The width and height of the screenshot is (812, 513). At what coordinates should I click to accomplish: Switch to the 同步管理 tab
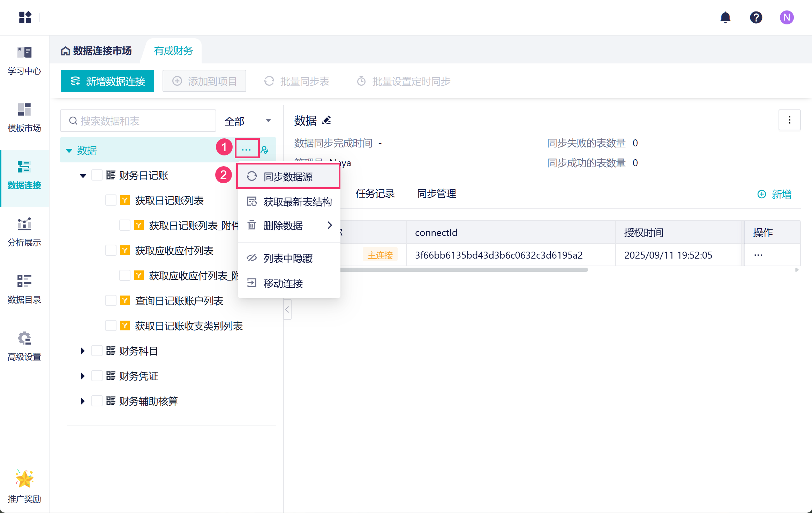(x=436, y=194)
